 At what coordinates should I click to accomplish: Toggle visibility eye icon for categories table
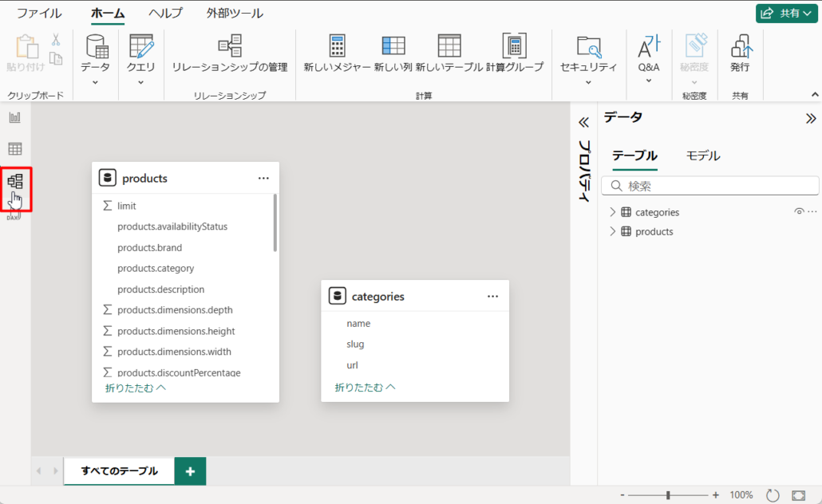pos(799,212)
